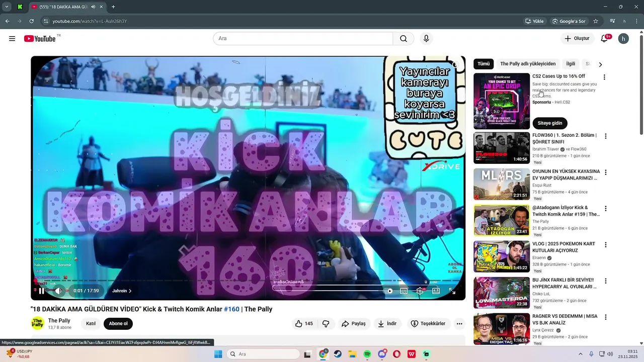This screenshot has width=644, height=362.
Task: Open options for FLOW360 video
Action: point(605,136)
